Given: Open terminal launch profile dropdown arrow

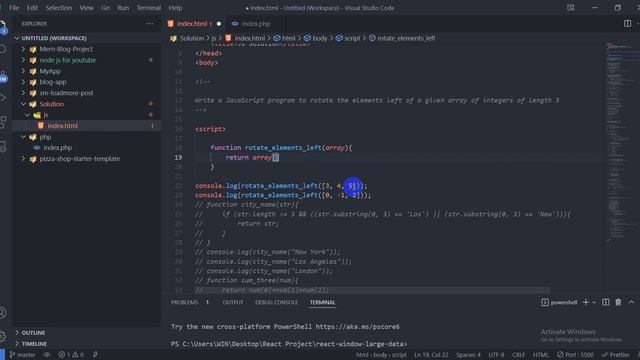Looking at the screenshot, I should (x=594, y=302).
